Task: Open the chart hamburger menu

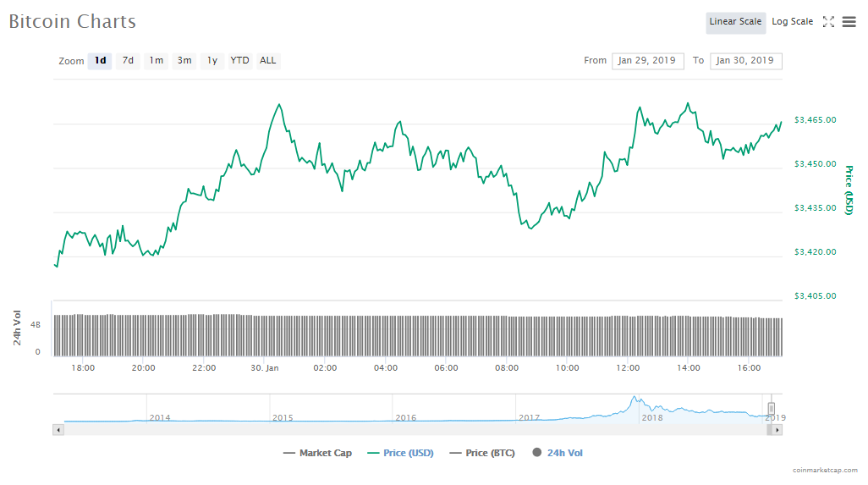Action: coord(849,22)
